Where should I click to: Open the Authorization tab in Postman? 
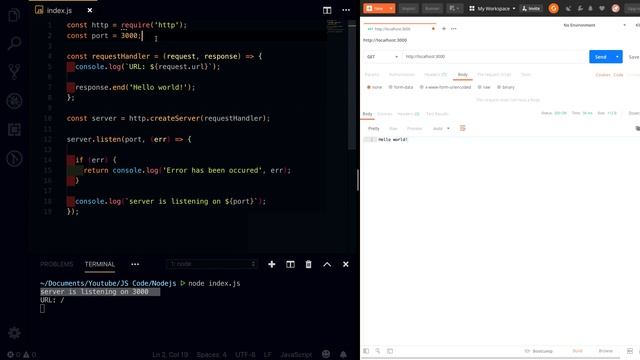point(401,75)
